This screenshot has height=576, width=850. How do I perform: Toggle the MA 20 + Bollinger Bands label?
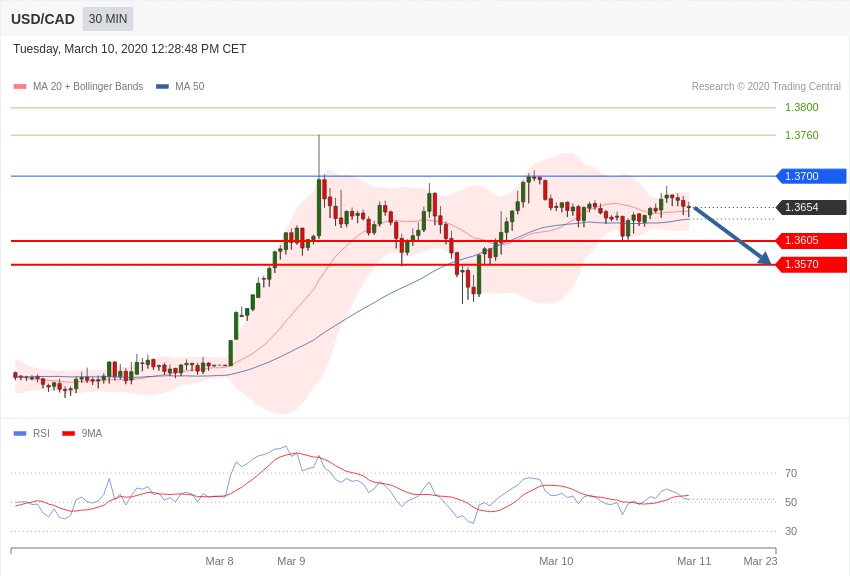pyautogui.click(x=88, y=87)
